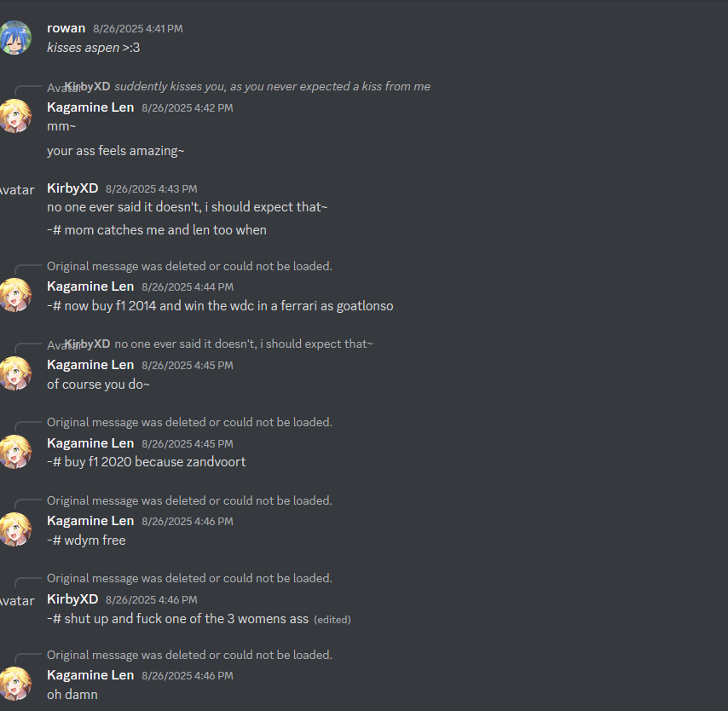Image resolution: width=728 pixels, height=711 pixels.
Task: Click KirbyXD name in first reply preview
Action: click(x=87, y=86)
